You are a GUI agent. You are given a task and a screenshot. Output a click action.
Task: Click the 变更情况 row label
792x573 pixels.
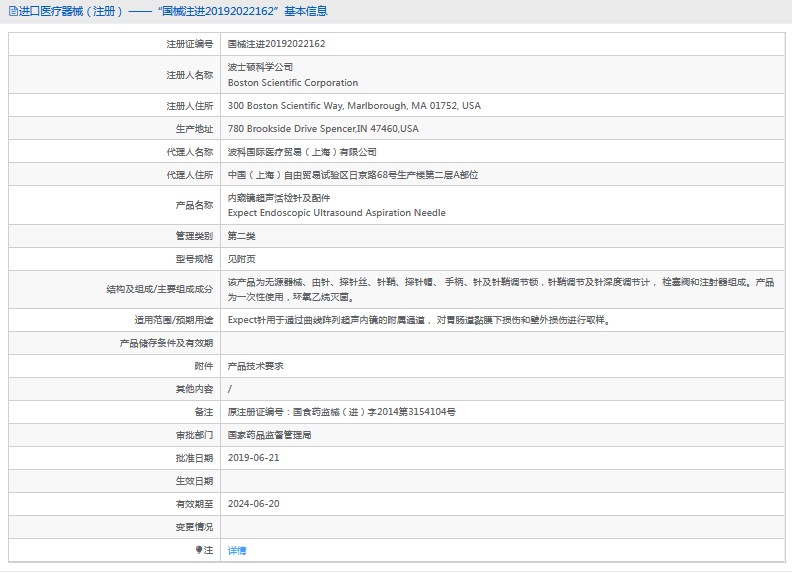[x=194, y=527]
